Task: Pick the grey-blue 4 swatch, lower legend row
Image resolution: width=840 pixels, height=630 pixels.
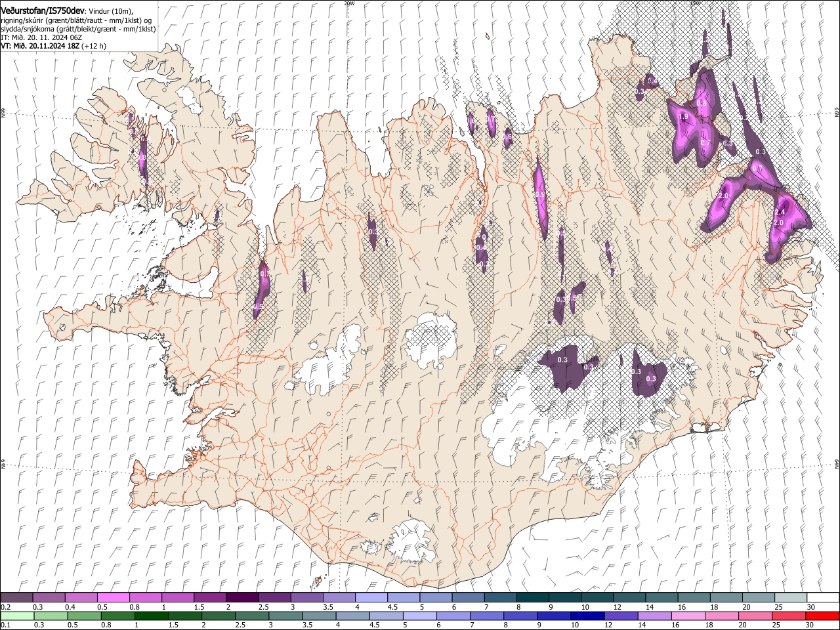Action: (x=352, y=616)
